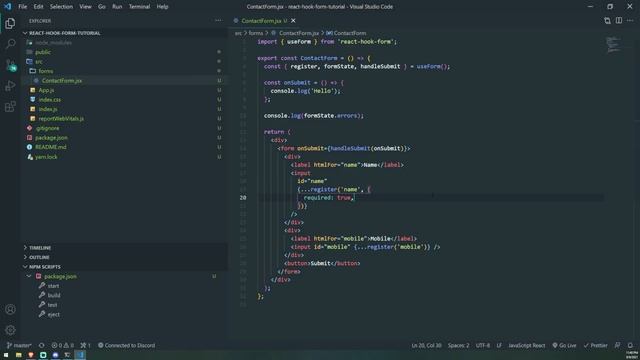
Task: Open the Extensions view
Action: click(x=10, y=107)
